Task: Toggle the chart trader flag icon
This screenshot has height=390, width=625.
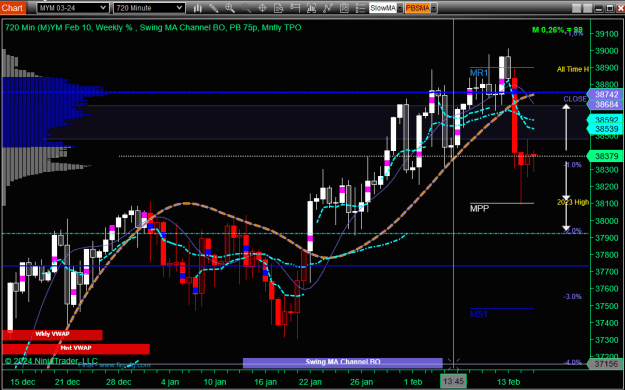Action: [x=295, y=8]
